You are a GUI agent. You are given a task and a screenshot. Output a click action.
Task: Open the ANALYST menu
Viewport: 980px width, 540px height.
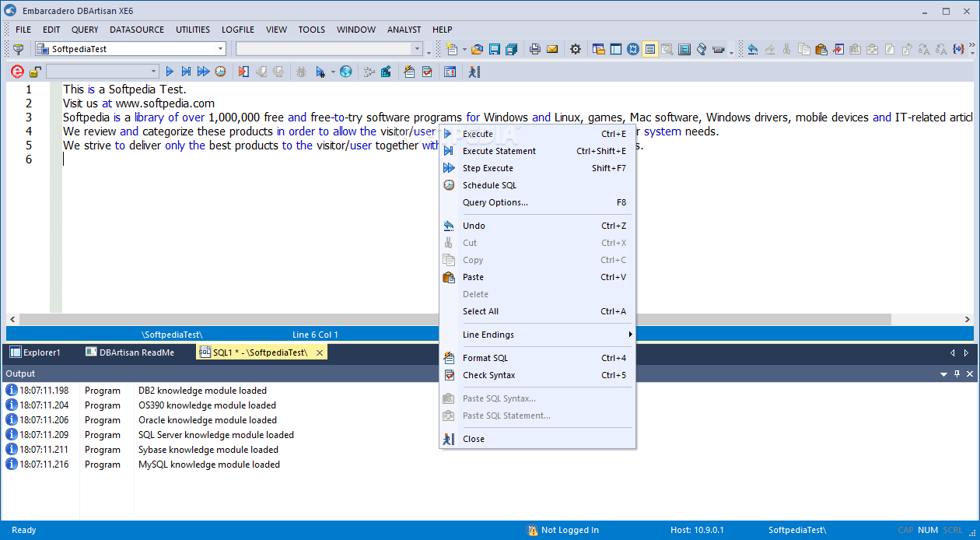point(404,30)
